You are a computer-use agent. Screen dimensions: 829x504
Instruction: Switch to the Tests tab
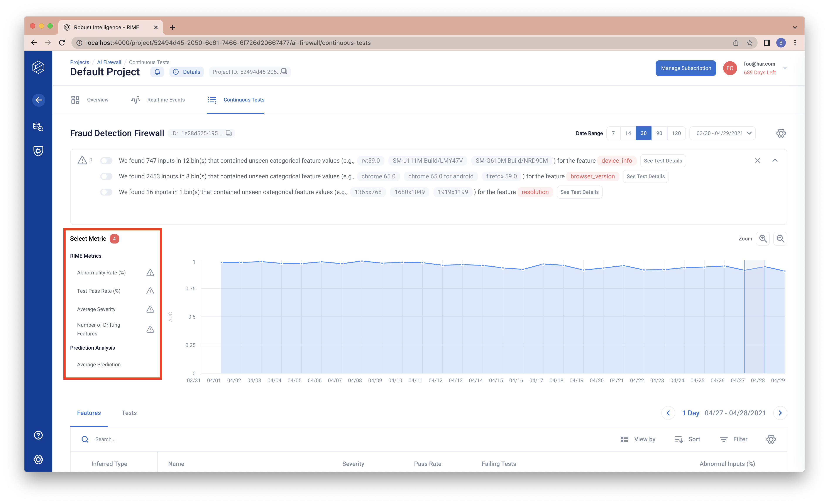coord(129,413)
